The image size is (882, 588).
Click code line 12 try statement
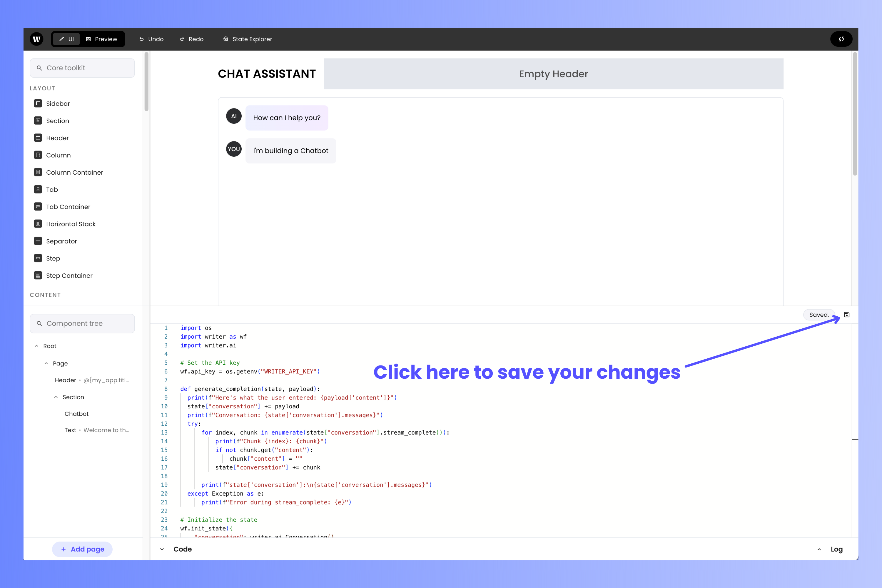[x=194, y=424]
